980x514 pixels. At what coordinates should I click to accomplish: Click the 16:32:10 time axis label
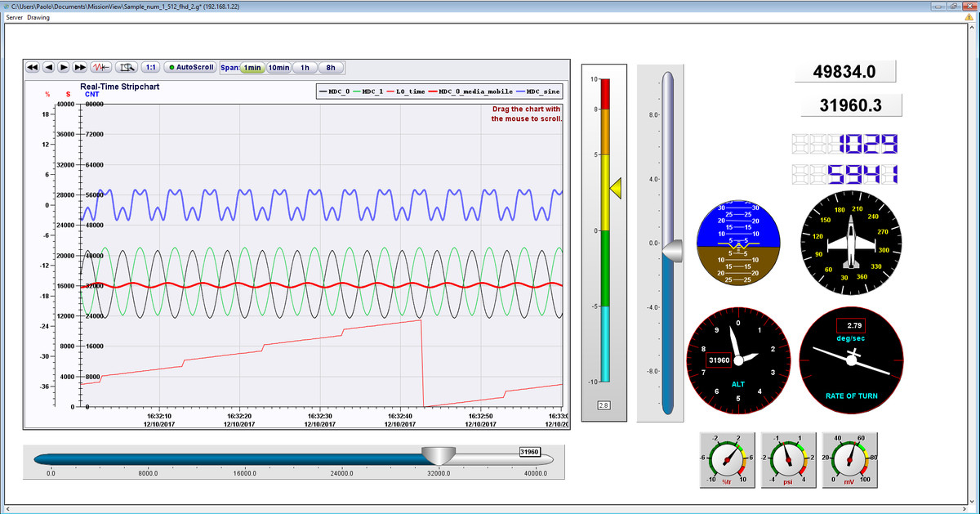159,417
